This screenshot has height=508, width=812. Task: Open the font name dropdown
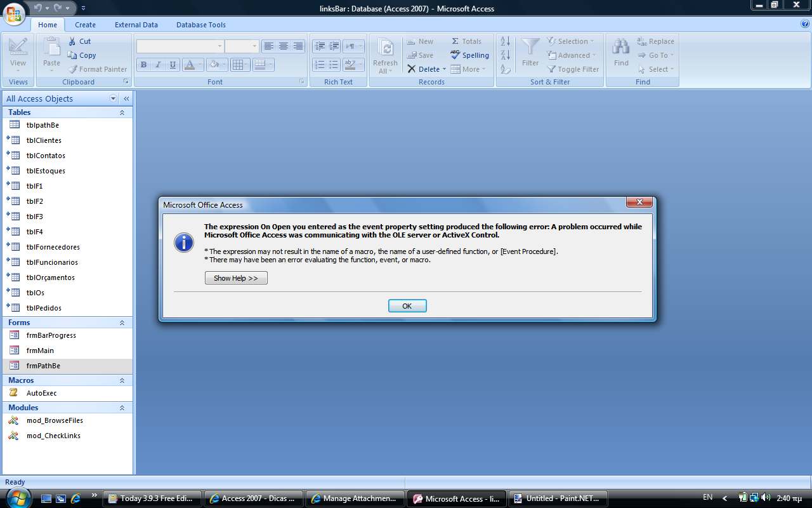pyautogui.click(x=220, y=46)
